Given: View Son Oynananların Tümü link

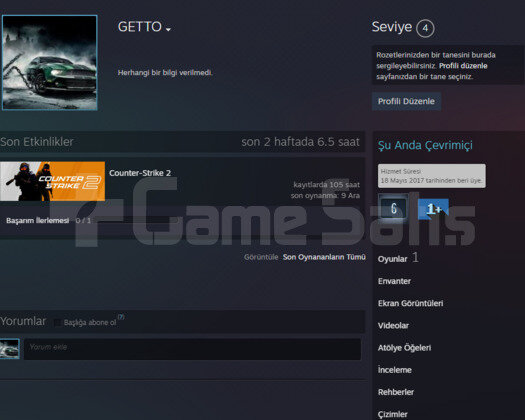Looking at the screenshot, I should [324, 257].
